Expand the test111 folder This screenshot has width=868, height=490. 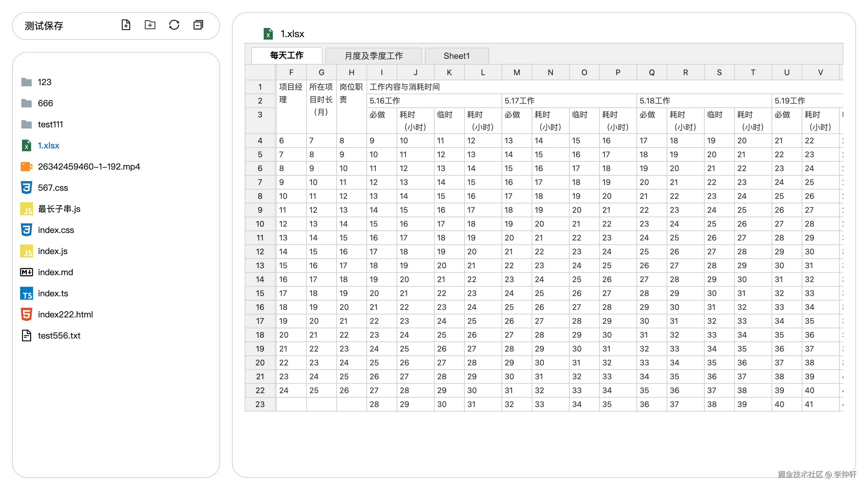[50, 124]
